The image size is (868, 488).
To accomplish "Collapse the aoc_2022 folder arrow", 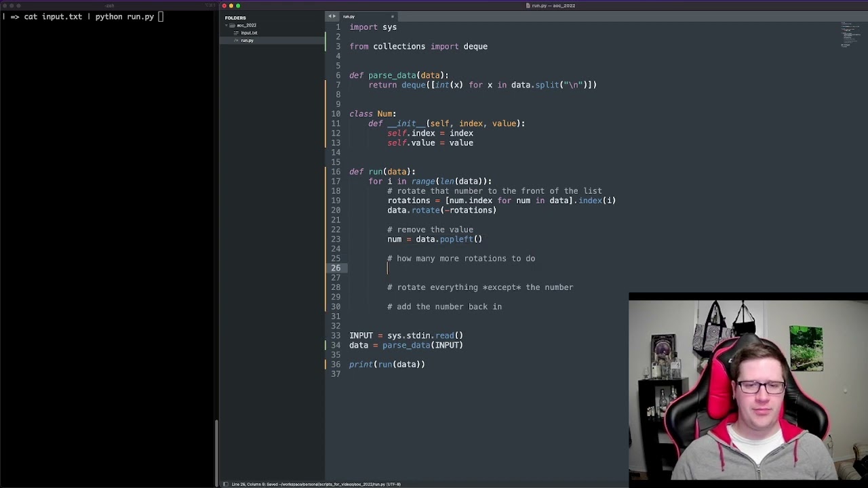I will point(227,25).
